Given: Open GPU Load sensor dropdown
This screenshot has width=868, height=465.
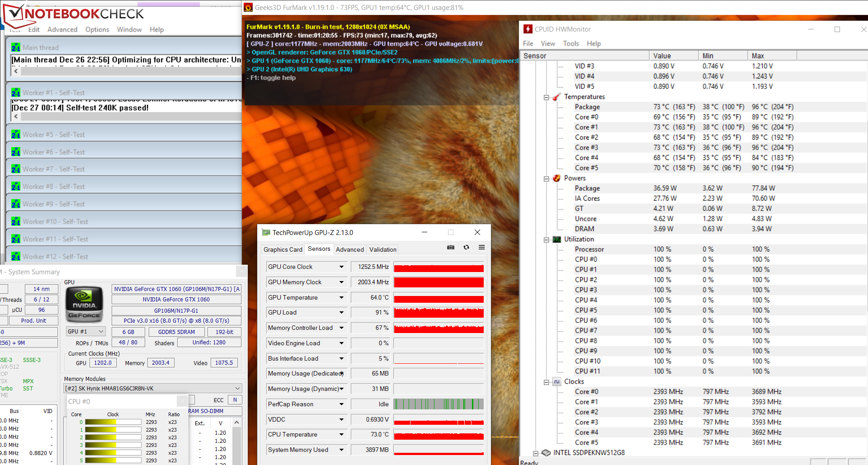Looking at the screenshot, I should coord(341,312).
